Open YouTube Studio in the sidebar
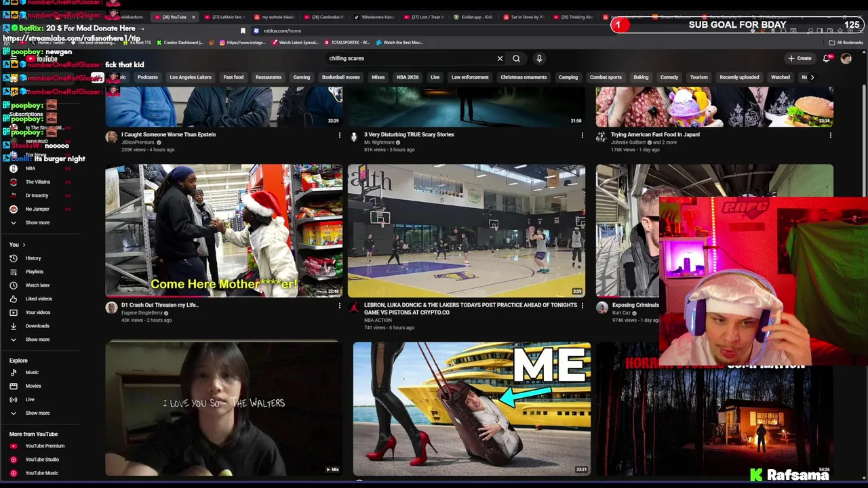Viewport: 868px width, 488px height. click(42, 460)
